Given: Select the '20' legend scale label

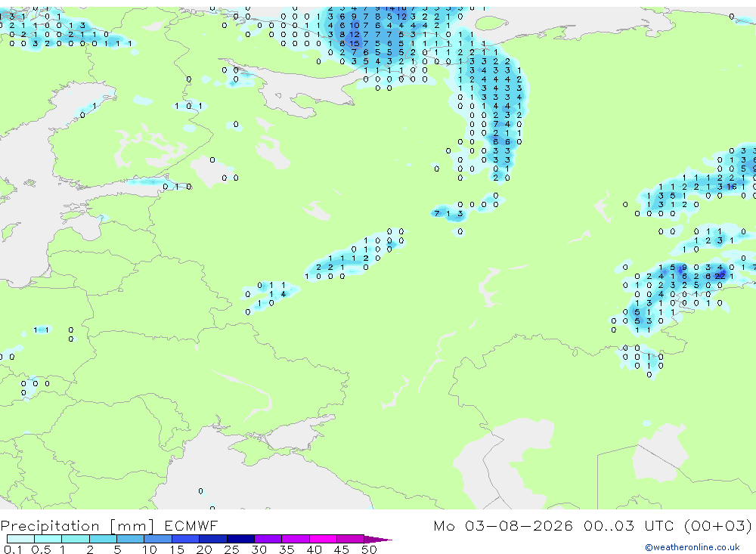Looking at the screenshot, I should (x=204, y=549).
